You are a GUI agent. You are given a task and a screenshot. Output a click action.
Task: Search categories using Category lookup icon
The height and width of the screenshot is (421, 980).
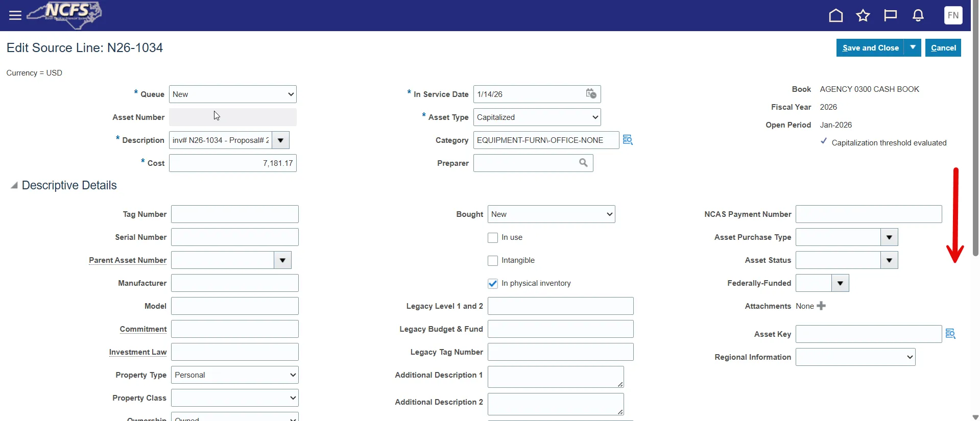[628, 140]
